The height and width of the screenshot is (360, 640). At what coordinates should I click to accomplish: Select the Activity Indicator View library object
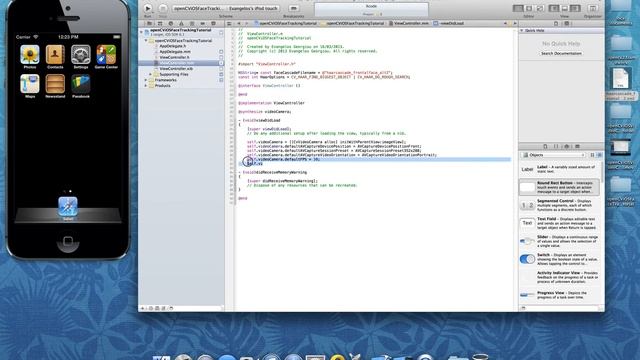[x=560, y=277]
